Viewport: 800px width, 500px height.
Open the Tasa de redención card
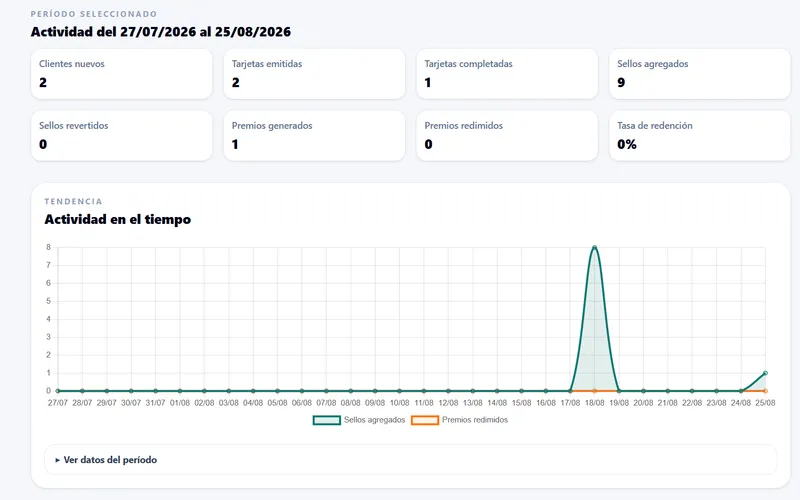(699, 136)
